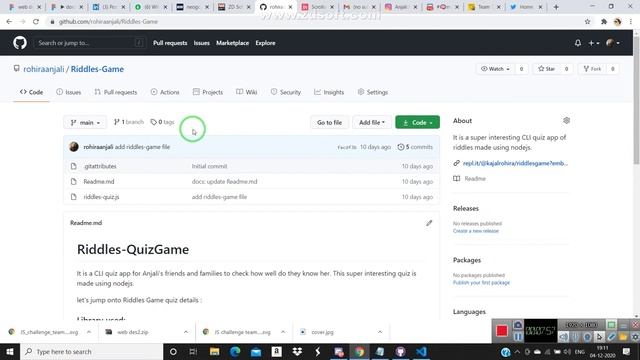
Task: Click Create a new release
Action: pyautogui.click(x=476, y=231)
